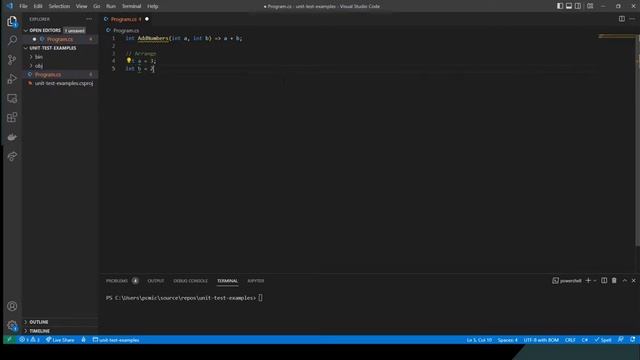The width and height of the screenshot is (640, 360).
Task: Split the terminal panel
Action: click(x=604, y=281)
